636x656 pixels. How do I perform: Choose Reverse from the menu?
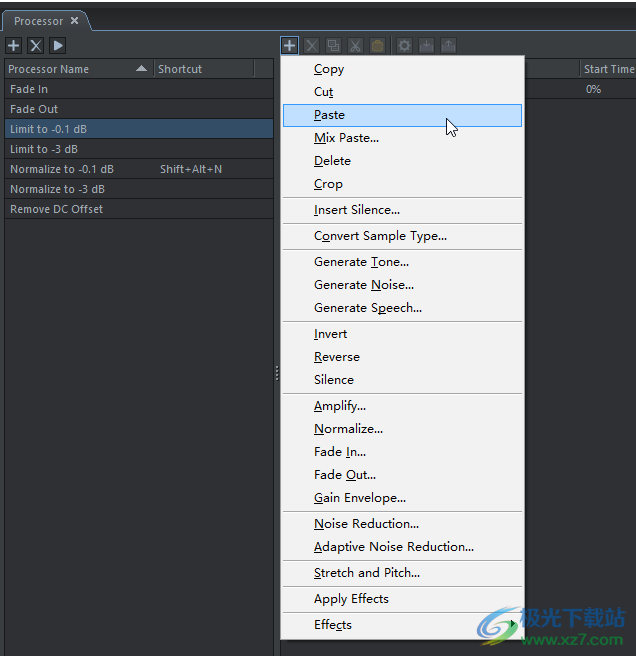[403, 357]
